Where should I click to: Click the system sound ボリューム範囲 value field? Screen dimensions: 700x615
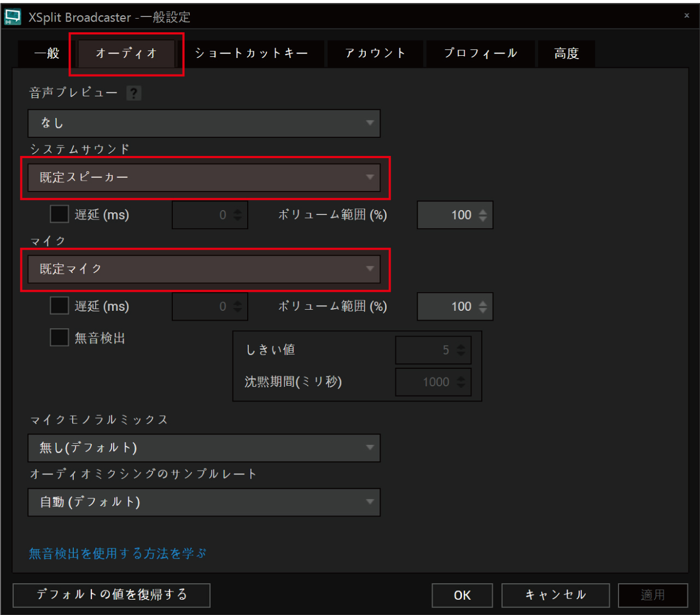pyautogui.click(x=455, y=215)
